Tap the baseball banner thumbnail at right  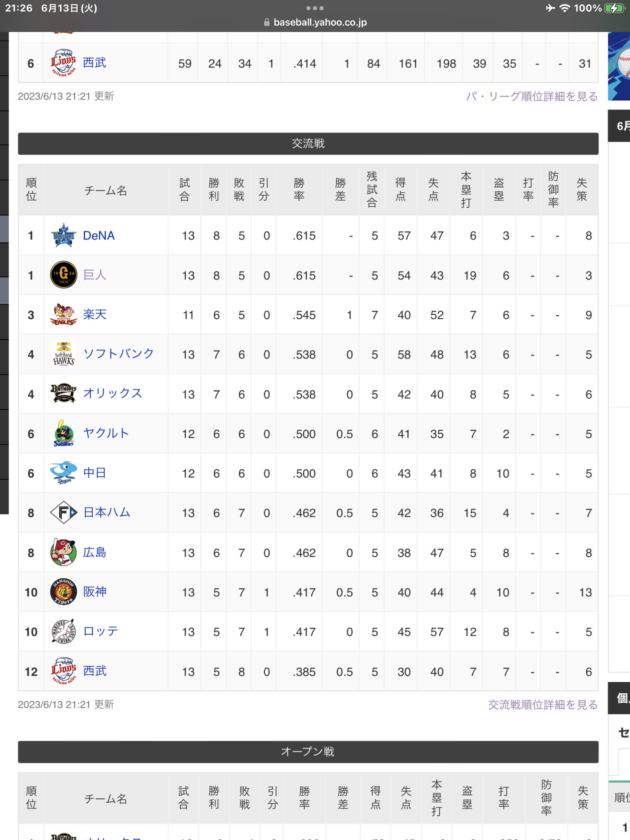point(619,66)
